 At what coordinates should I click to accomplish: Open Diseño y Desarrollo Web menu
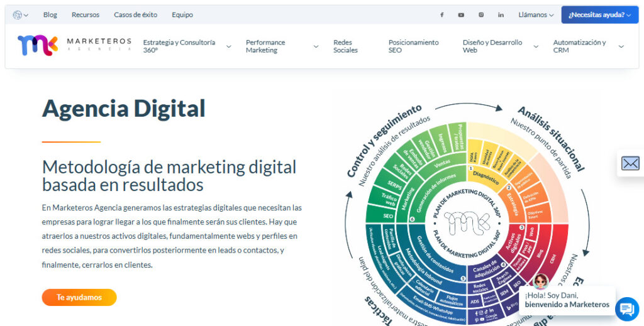click(492, 46)
